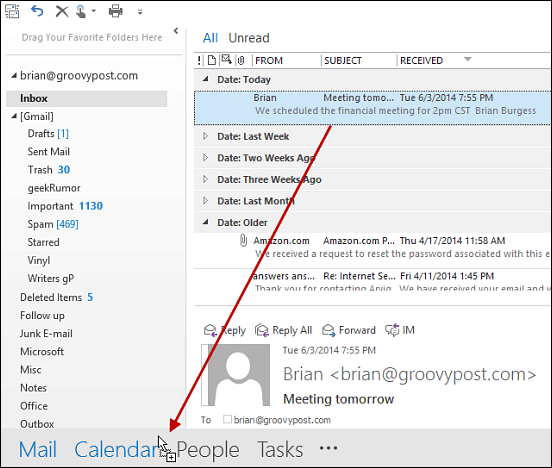The height and width of the screenshot is (468, 552).
Task: Open the navigation bar ellipsis options
Action: coord(328,448)
